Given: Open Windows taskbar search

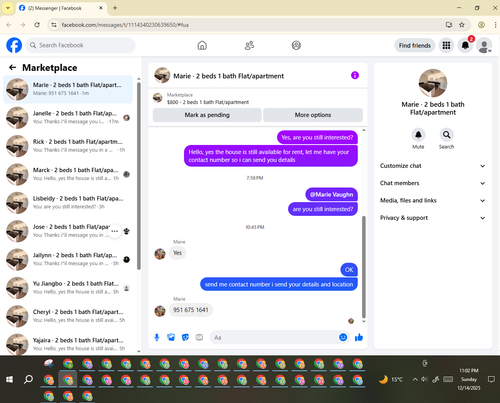Looking at the screenshot, I should pos(29,379).
